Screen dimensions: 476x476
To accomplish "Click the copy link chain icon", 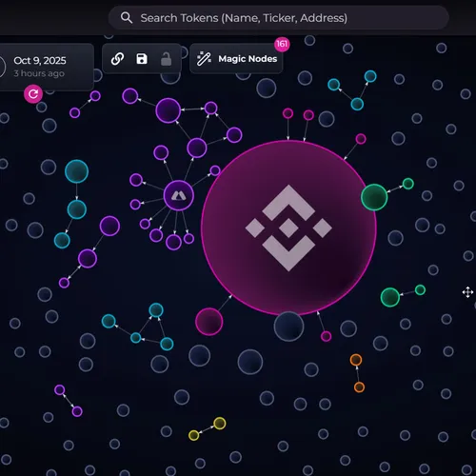I will (x=117, y=59).
